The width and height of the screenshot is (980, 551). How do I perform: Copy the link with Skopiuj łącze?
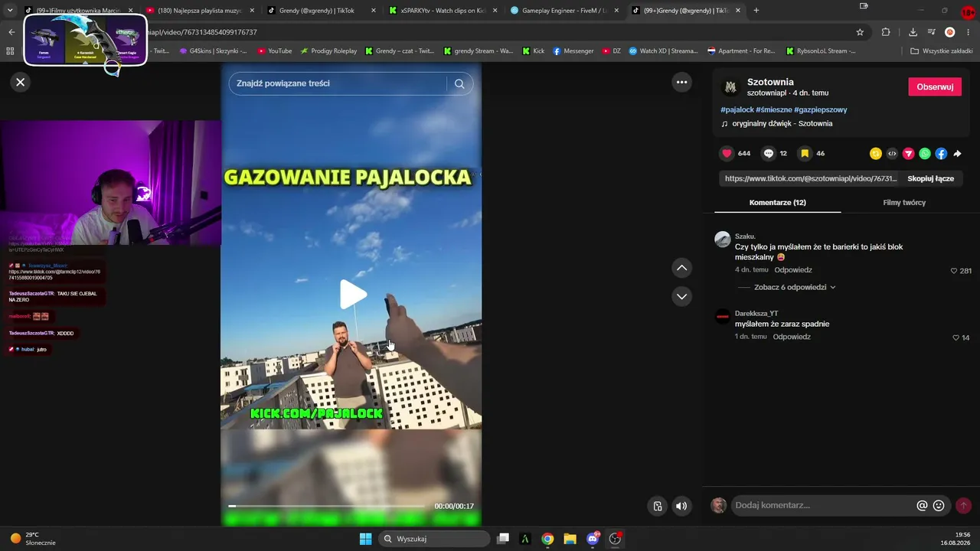[930, 178]
